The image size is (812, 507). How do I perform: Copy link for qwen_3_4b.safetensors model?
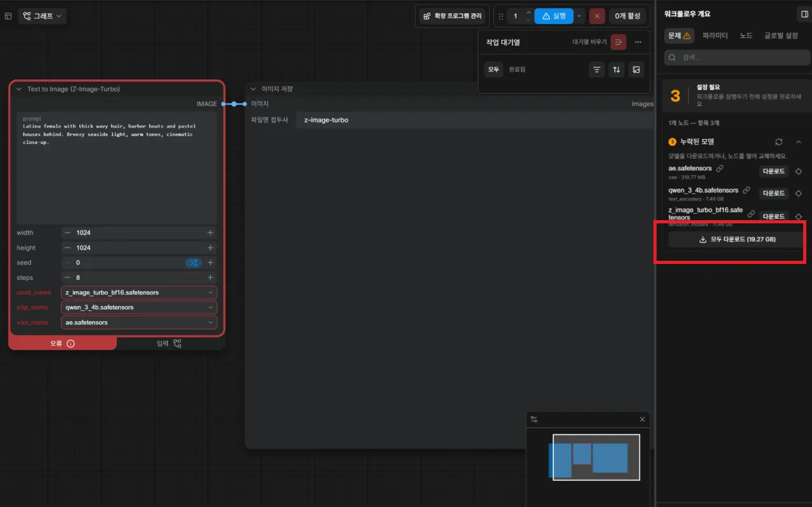point(747,190)
